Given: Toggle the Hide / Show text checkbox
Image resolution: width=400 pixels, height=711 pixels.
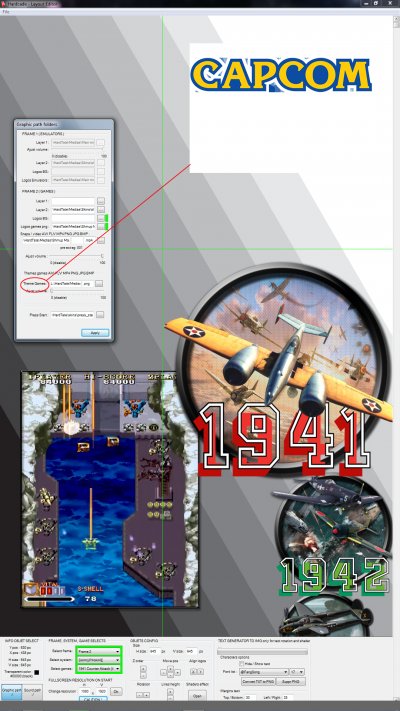Looking at the screenshot, I should coord(242,663).
